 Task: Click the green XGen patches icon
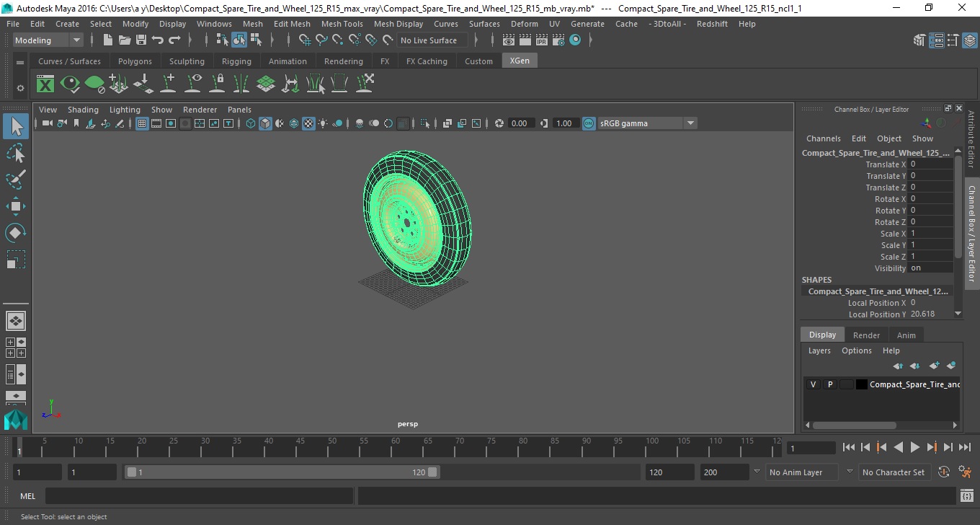click(x=265, y=84)
